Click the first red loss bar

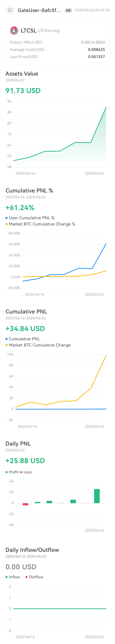pos(26,504)
